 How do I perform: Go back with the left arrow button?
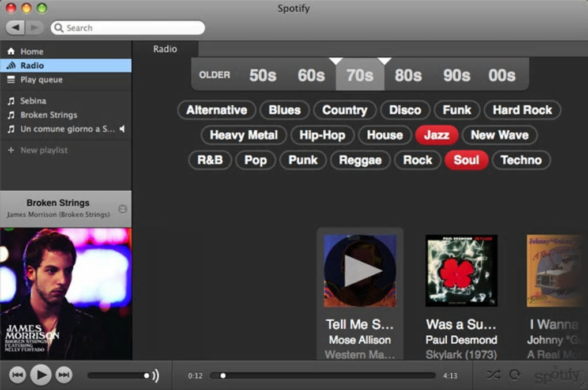click(x=16, y=27)
